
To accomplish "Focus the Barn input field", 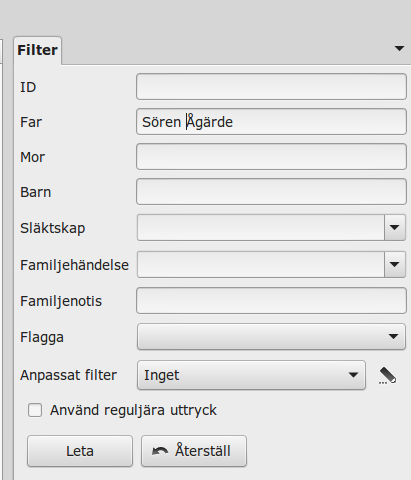I will coord(271,192).
